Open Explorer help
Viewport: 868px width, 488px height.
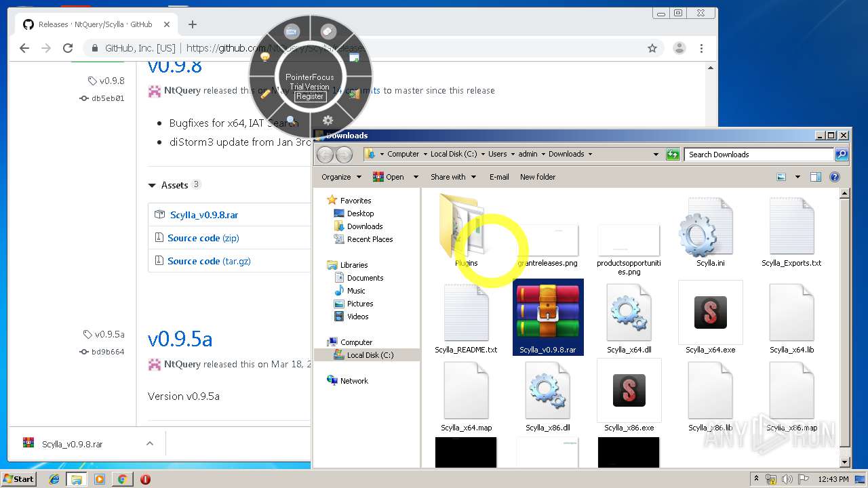tap(835, 177)
